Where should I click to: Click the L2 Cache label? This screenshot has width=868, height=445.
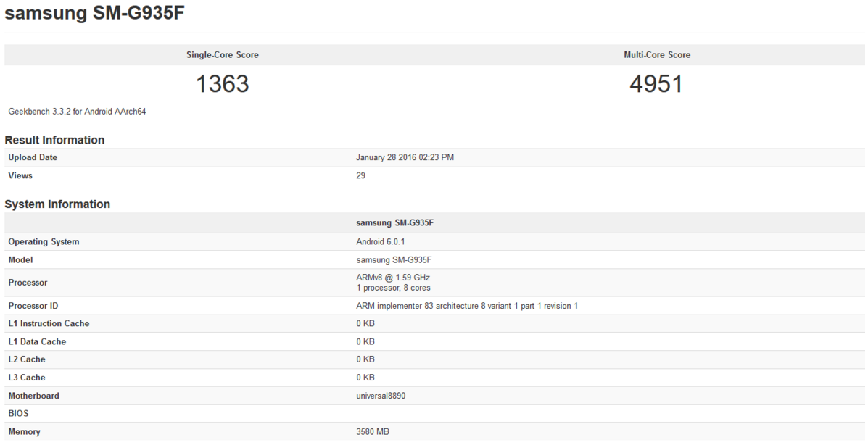click(27, 359)
